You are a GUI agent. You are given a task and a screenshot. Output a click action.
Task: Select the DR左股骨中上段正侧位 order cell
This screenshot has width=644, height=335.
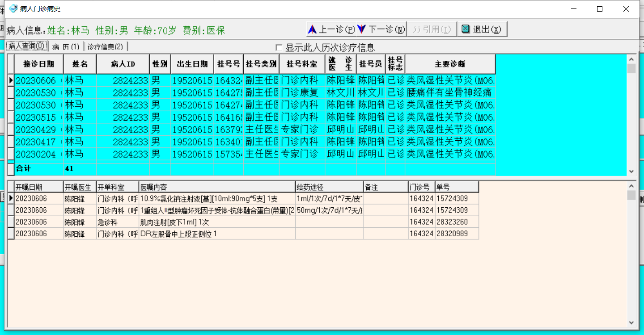click(217, 234)
